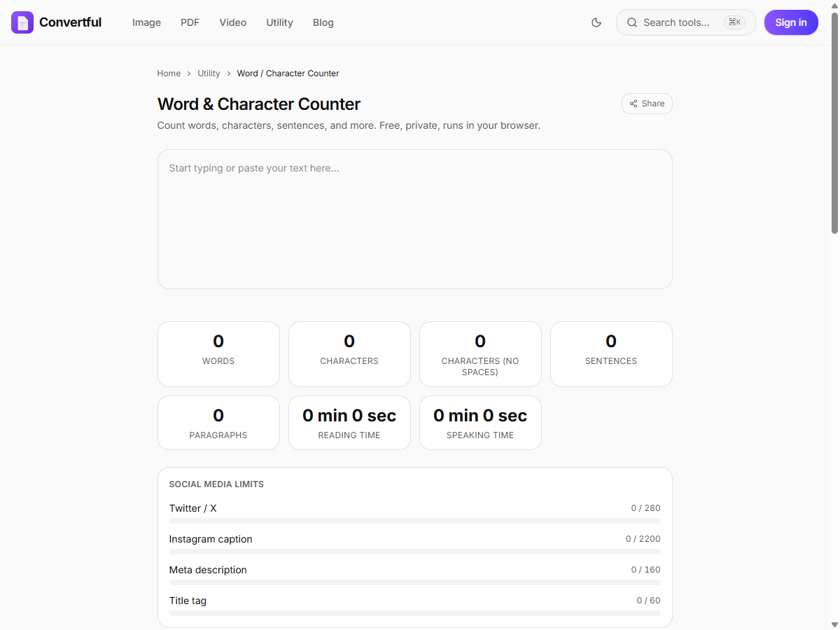Click the ⌘K shortcut badge
This screenshot has width=840, height=630.
[734, 22]
